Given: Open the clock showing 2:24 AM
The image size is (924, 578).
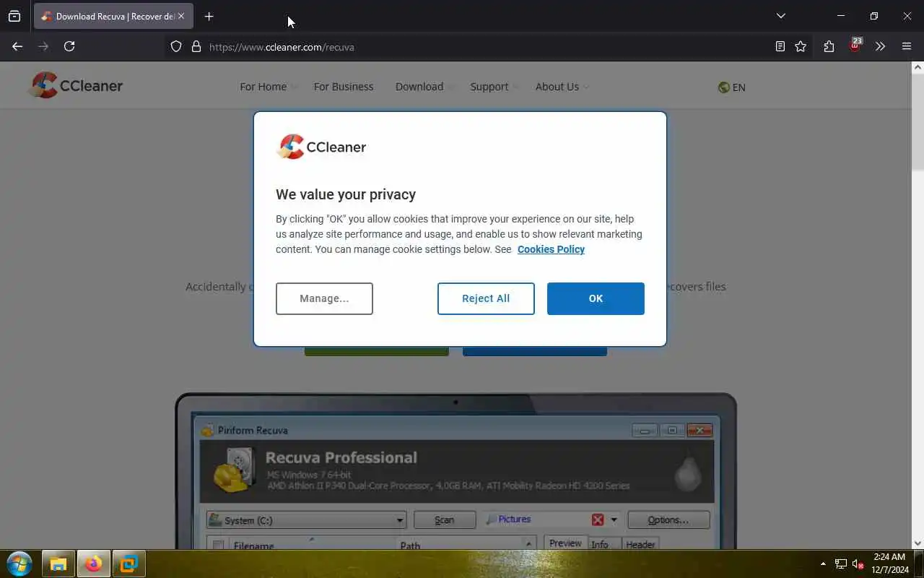Looking at the screenshot, I should 889,564.
